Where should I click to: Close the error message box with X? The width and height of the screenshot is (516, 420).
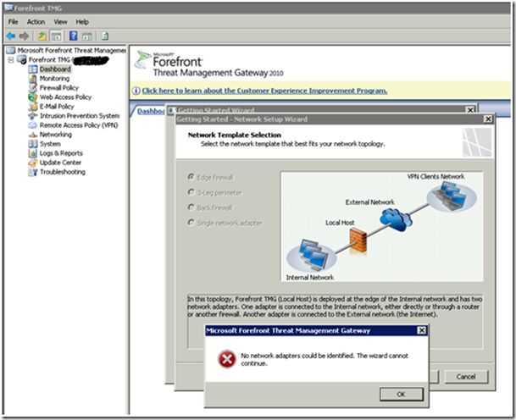tap(422, 330)
